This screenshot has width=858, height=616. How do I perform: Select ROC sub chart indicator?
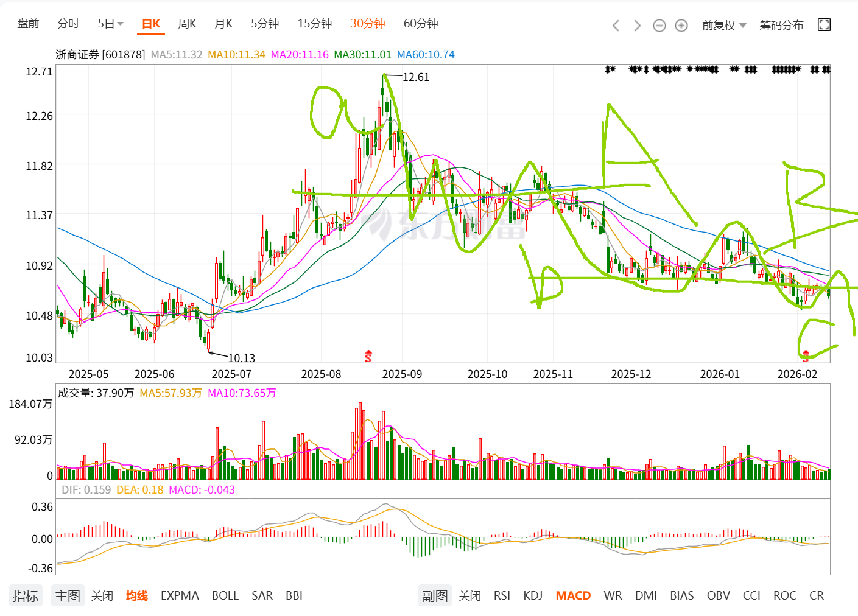(785, 596)
